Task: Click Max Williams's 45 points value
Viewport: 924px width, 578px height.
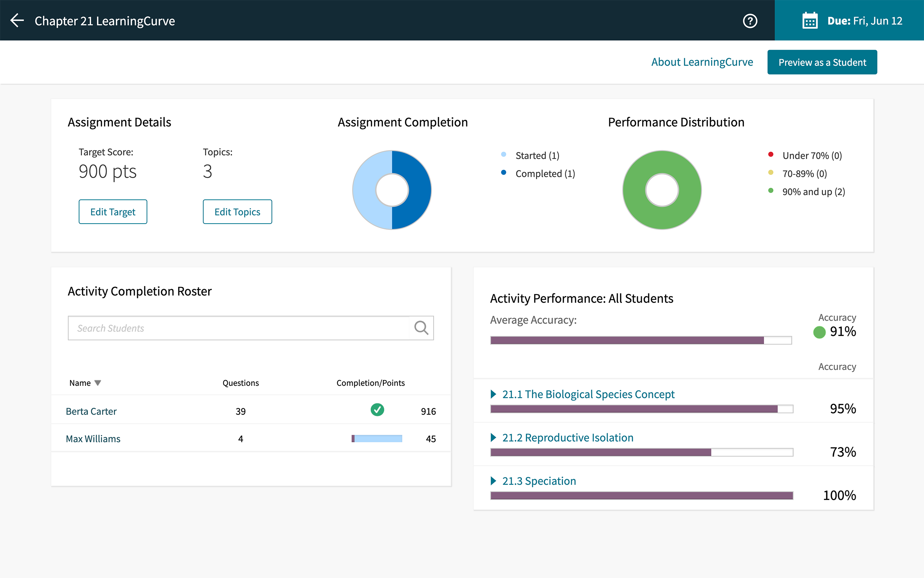Action: tap(431, 439)
